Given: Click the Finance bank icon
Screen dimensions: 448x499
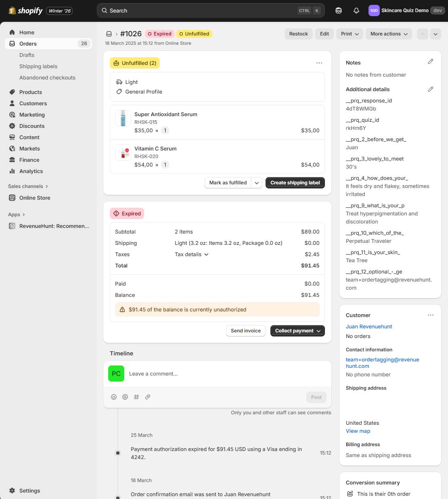Looking at the screenshot, I should [12, 160].
